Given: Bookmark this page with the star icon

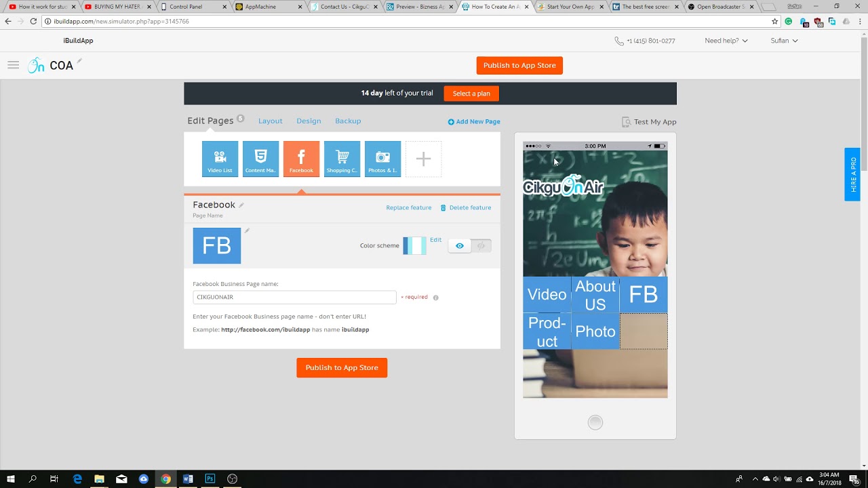Looking at the screenshot, I should pyautogui.click(x=774, y=22).
